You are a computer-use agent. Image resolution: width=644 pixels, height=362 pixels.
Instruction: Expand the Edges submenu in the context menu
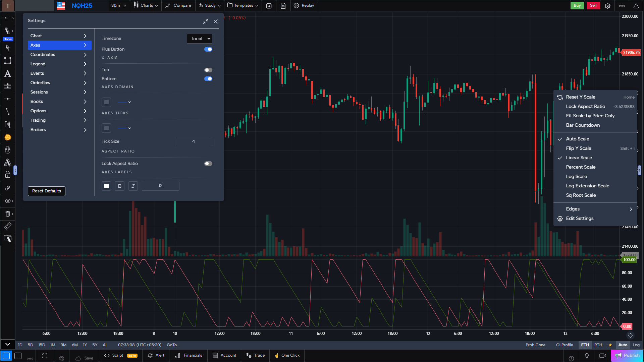pos(596,209)
